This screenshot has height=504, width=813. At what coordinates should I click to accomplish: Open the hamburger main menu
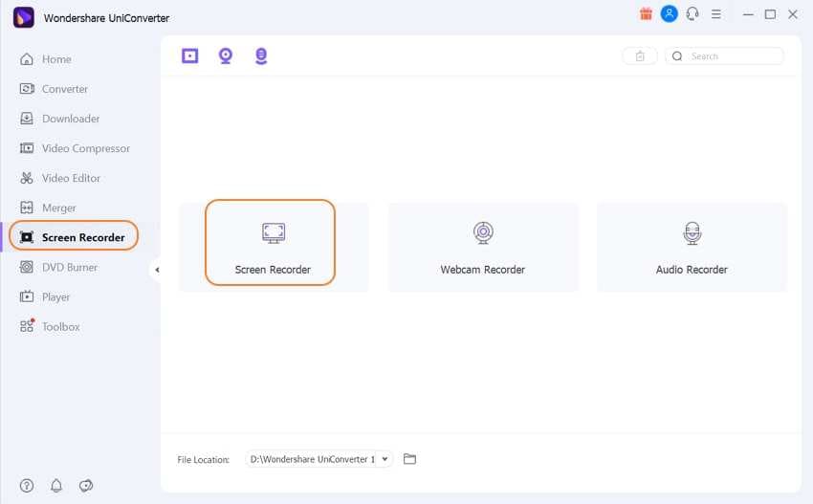click(x=716, y=14)
